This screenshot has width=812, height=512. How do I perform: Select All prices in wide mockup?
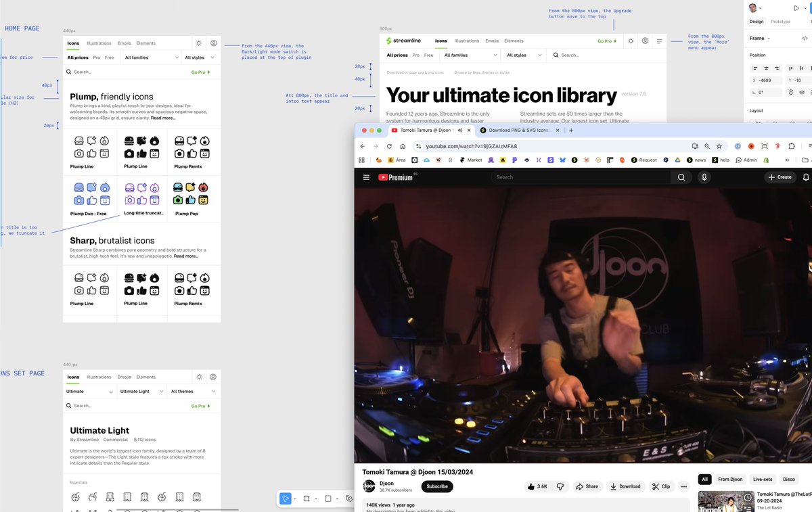pos(397,55)
